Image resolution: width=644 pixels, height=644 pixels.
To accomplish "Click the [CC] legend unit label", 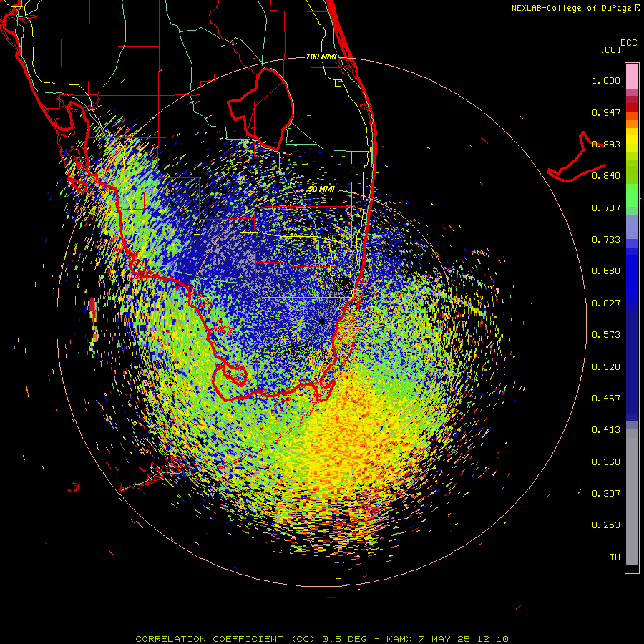I will [610, 49].
